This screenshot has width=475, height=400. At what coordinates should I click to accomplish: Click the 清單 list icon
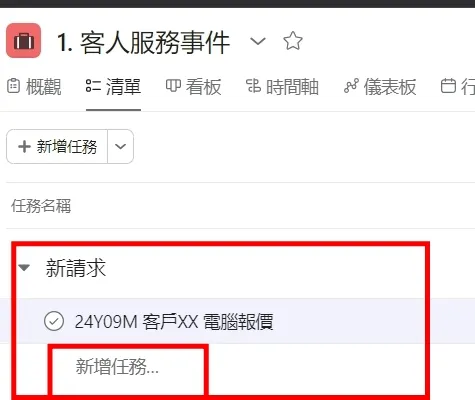coord(93,86)
